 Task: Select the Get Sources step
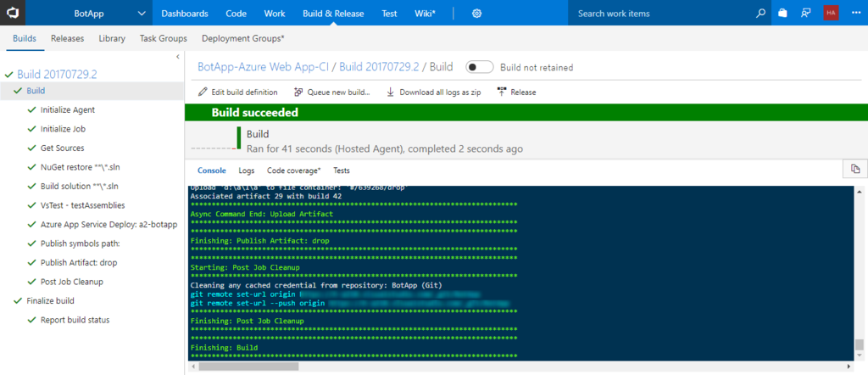[x=63, y=148]
